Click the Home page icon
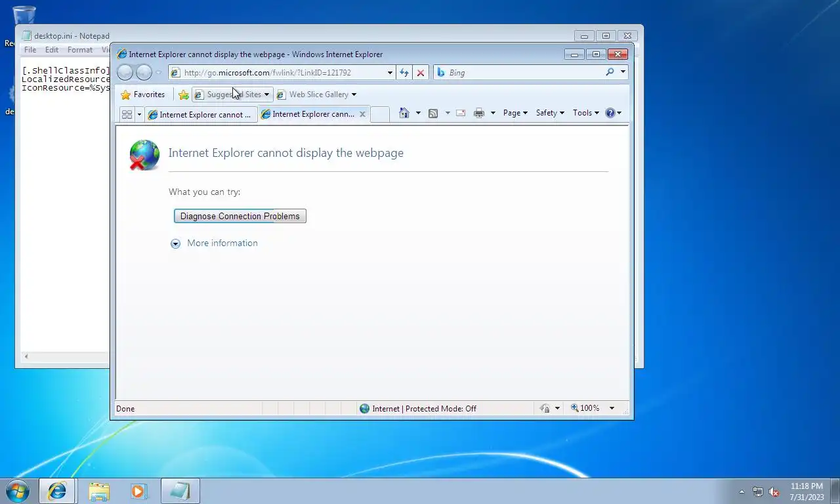This screenshot has height=504, width=840. [x=404, y=113]
